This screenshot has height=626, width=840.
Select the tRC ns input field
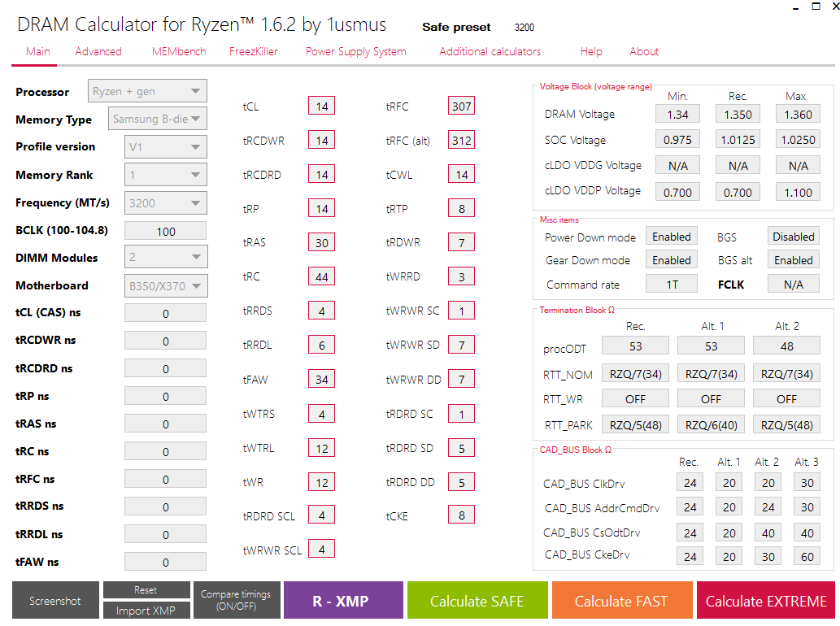pos(166,451)
